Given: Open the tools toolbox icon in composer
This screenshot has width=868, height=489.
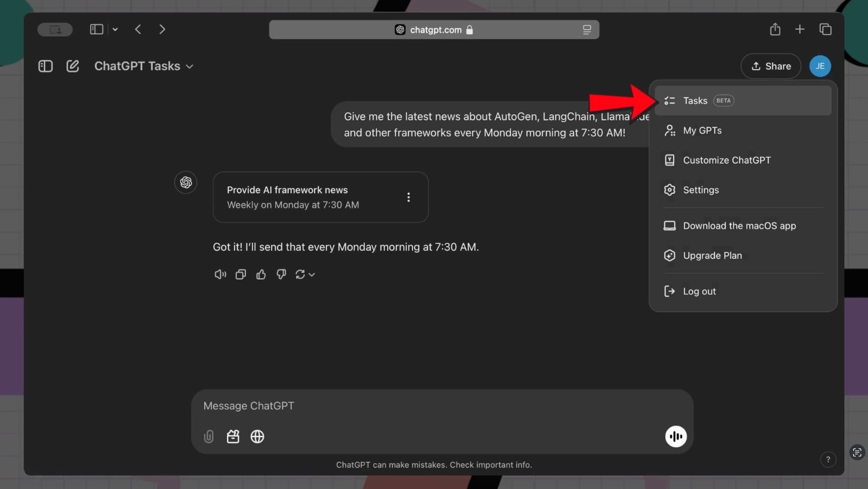Looking at the screenshot, I should click(233, 436).
